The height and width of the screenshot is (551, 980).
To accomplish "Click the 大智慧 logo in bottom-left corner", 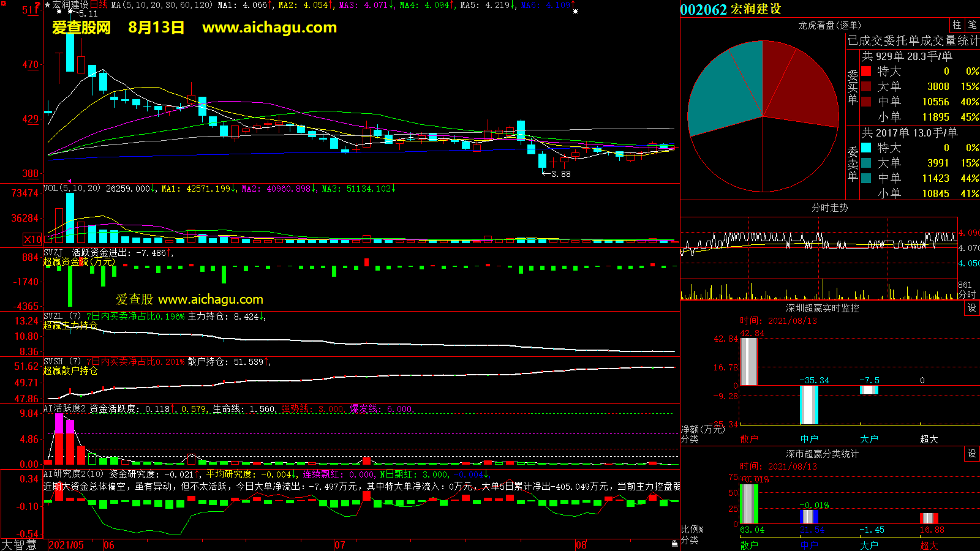I will (19, 545).
